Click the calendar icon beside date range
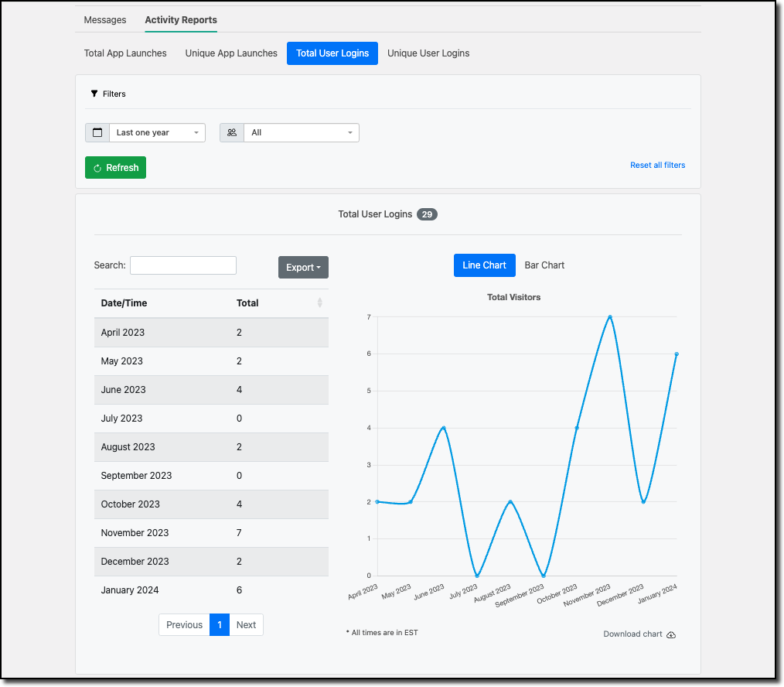The image size is (784, 687). point(97,132)
